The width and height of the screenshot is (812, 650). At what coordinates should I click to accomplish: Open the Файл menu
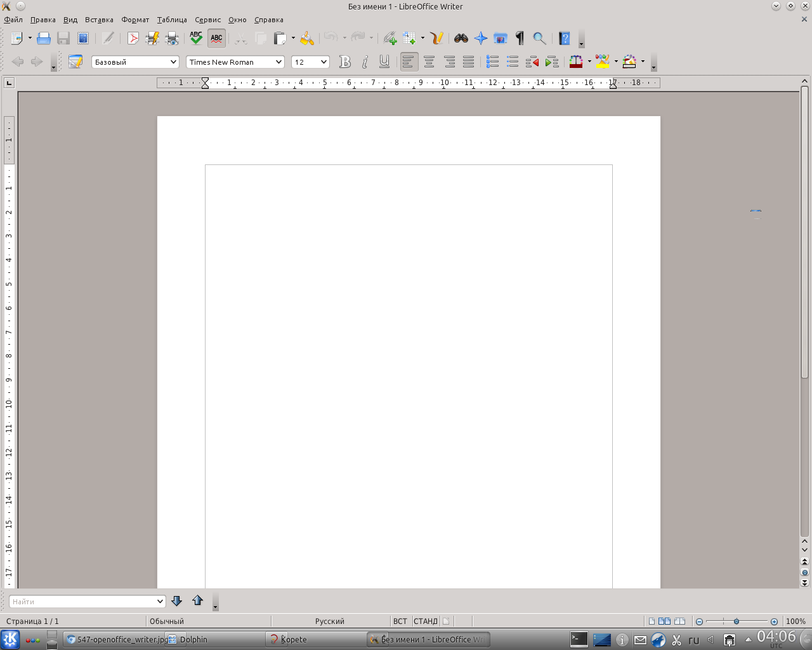coord(13,20)
